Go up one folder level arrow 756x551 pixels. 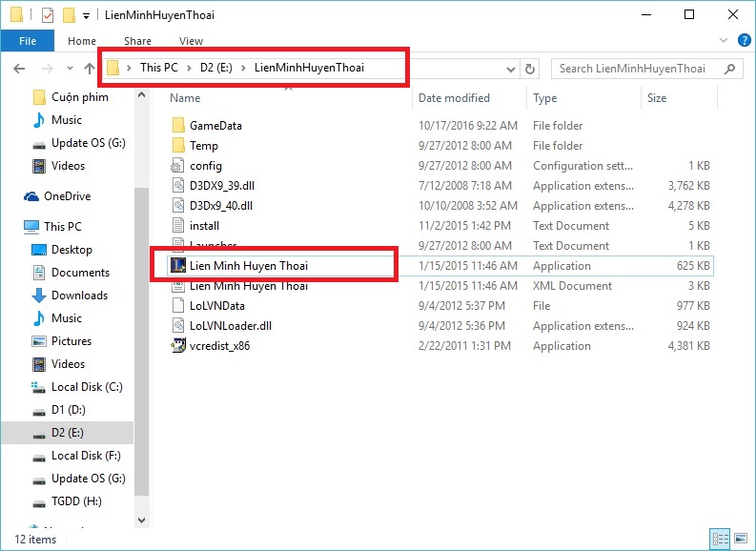90,69
